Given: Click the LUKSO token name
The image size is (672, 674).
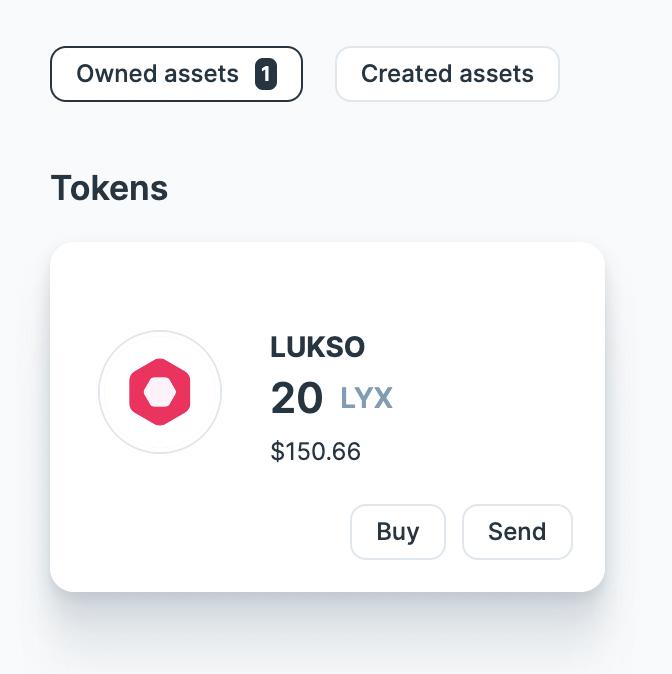Looking at the screenshot, I should click(x=317, y=347).
